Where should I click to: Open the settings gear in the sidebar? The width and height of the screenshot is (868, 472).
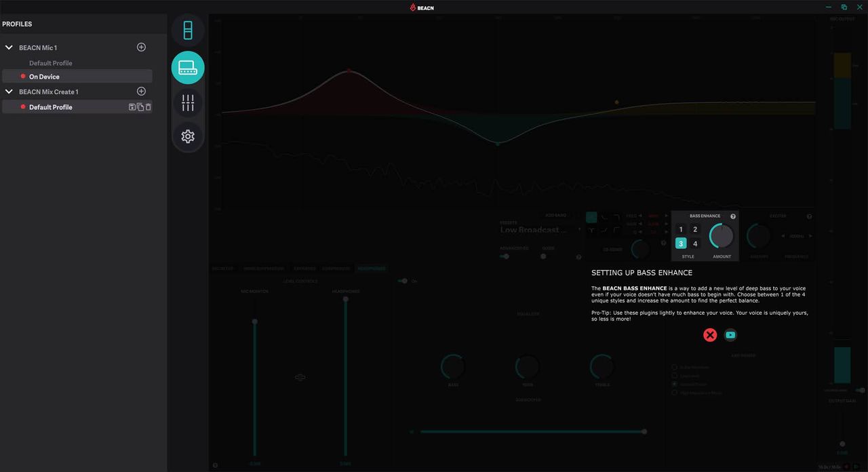(188, 136)
